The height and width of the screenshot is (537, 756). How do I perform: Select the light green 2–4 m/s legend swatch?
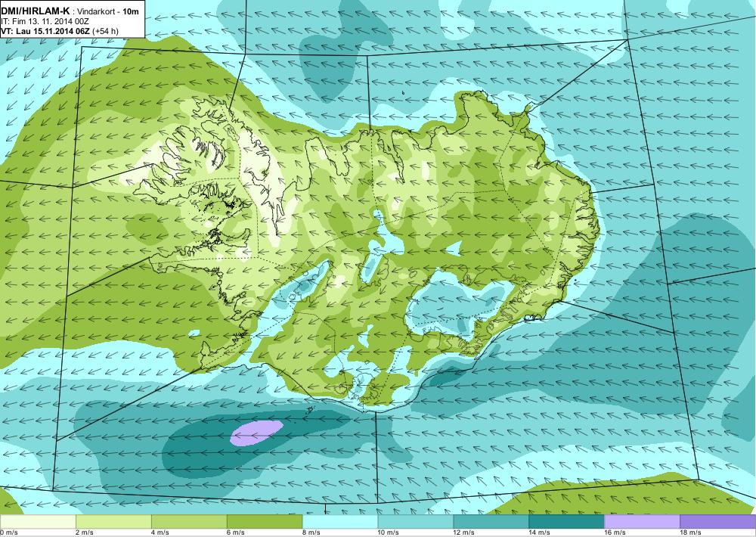[x=113, y=522]
